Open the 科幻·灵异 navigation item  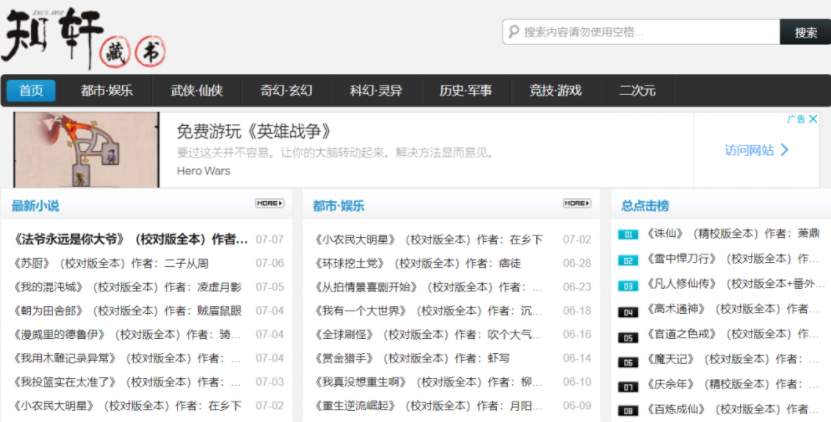[x=376, y=91]
